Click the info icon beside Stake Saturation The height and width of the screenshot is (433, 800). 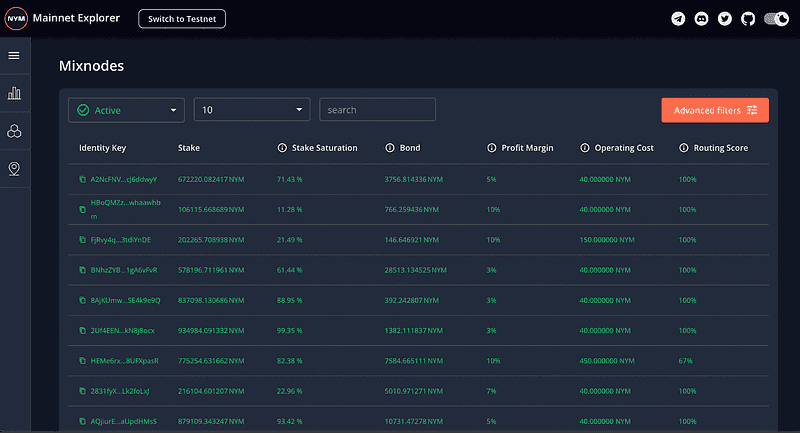282,148
